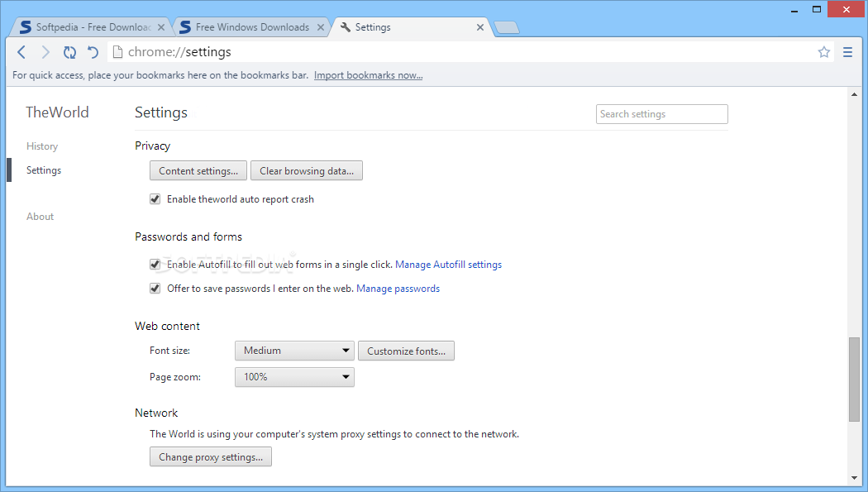Minimize the browser window
868x492 pixels.
pyautogui.click(x=794, y=10)
